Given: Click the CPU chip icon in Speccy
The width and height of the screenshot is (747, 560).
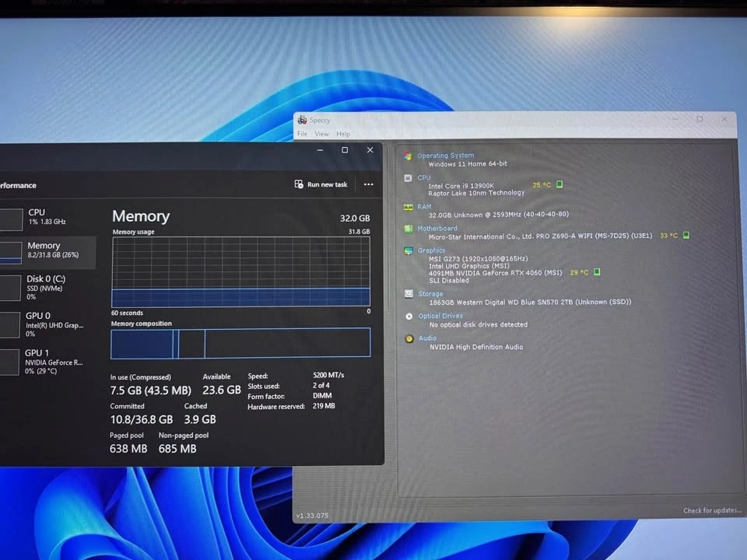Looking at the screenshot, I should click(x=409, y=178).
